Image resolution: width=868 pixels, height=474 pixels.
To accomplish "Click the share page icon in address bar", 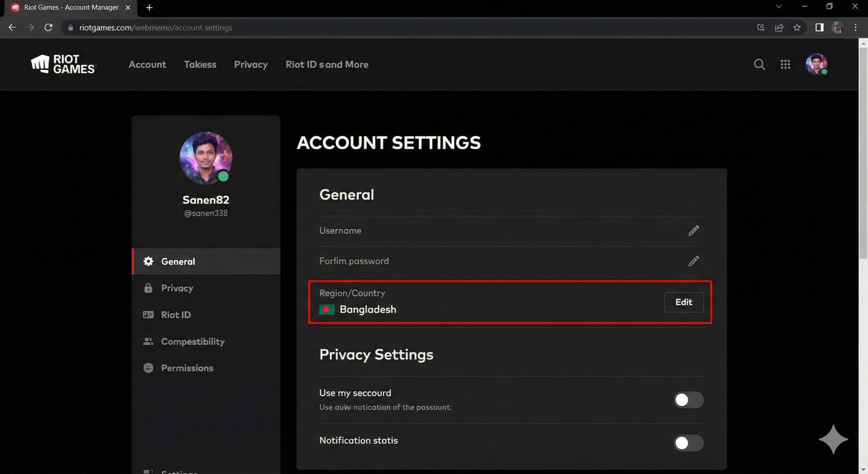I will pyautogui.click(x=779, y=28).
